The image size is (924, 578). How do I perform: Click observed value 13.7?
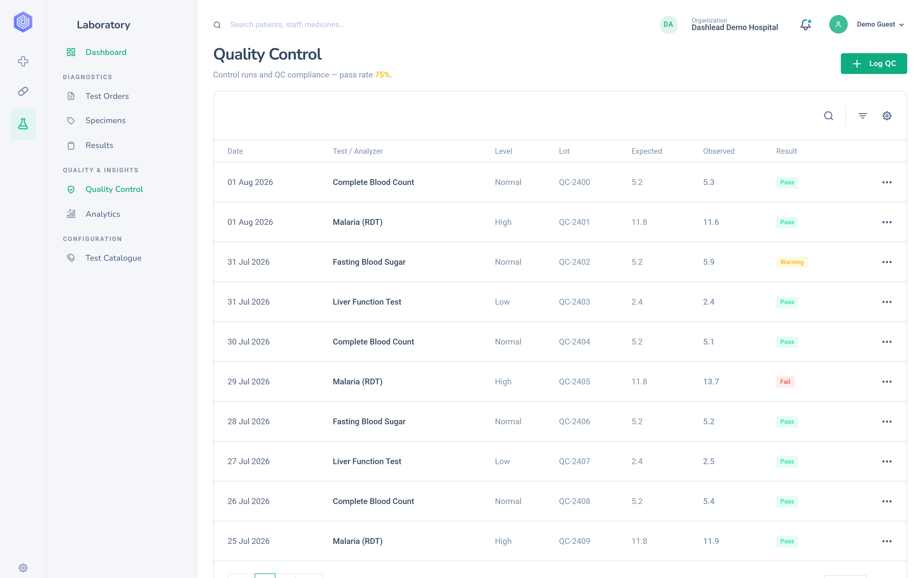(711, 381)
